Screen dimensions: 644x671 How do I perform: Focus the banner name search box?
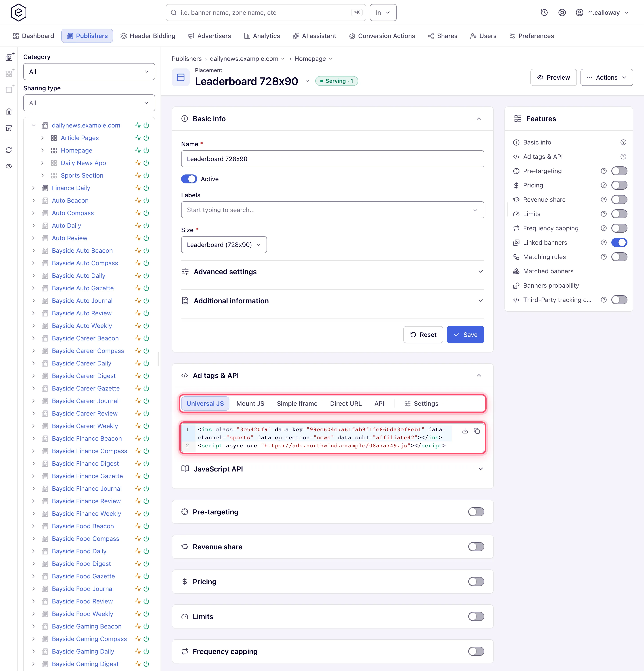point(266,13)
